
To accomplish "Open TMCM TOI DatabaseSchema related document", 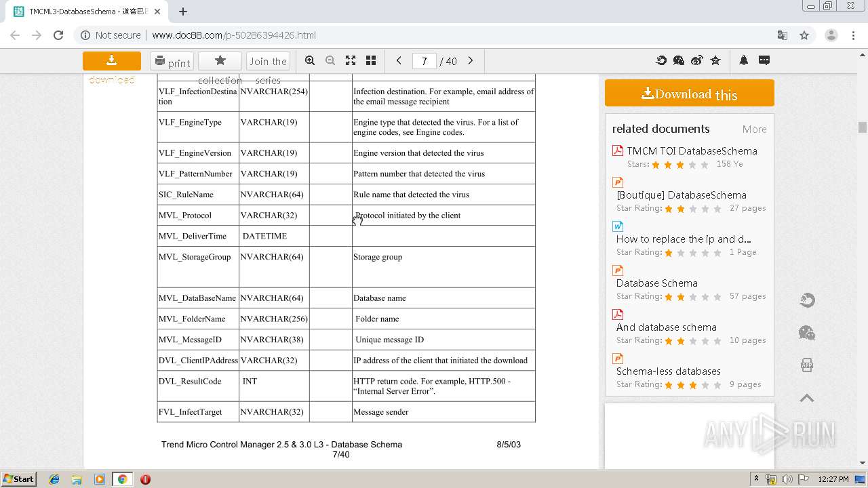I will coord(692,151).
